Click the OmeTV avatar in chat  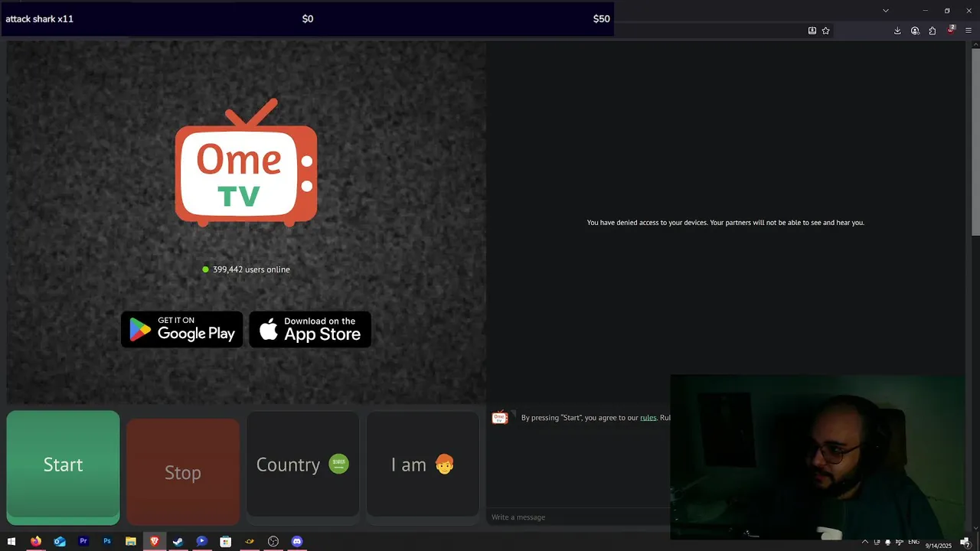(x=500, y=418)
